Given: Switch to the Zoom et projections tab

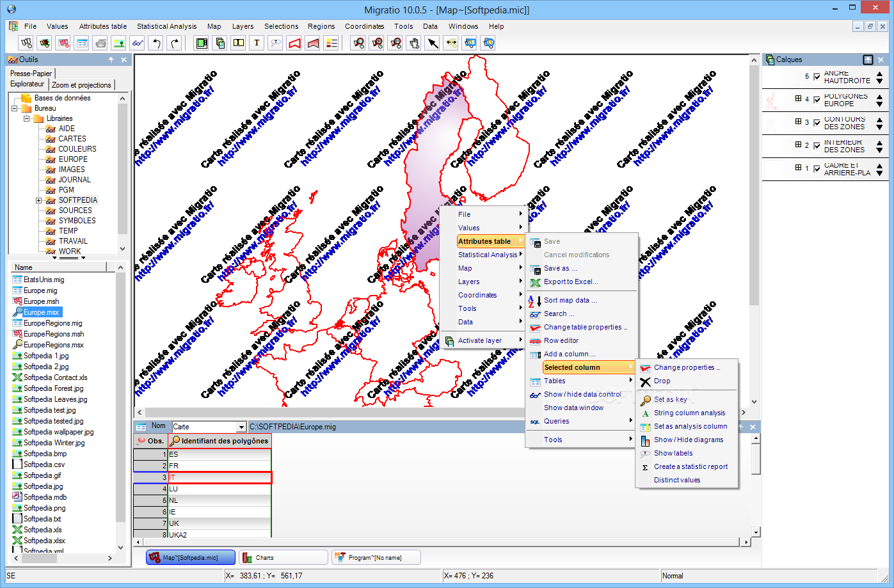Looking at the screenshot, I should click(81, 85).
